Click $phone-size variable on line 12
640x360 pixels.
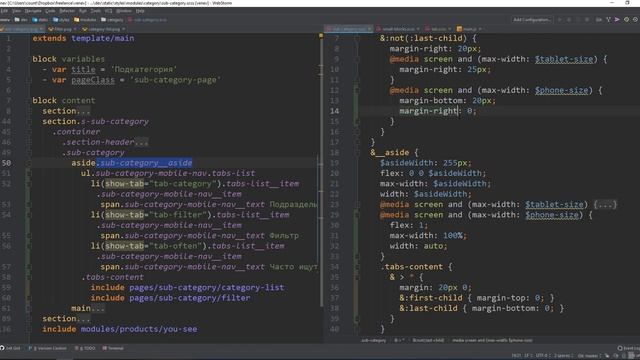pos(561,90)
